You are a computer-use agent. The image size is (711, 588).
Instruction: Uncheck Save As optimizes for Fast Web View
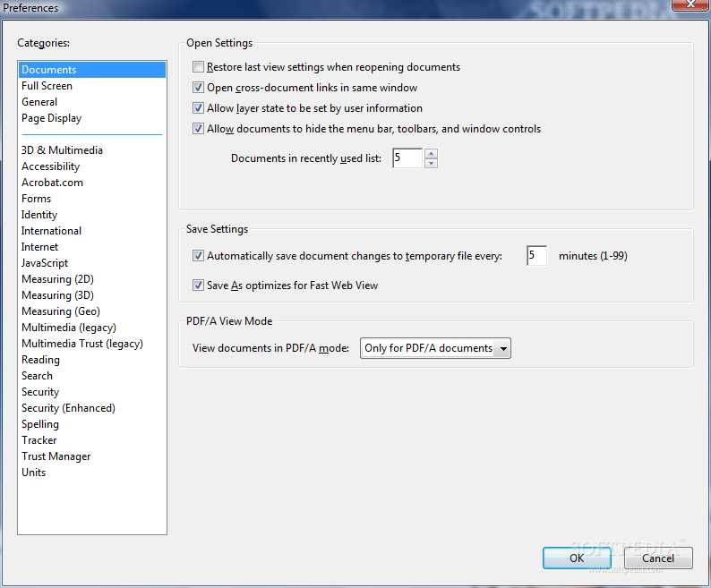tap(198, 285)
